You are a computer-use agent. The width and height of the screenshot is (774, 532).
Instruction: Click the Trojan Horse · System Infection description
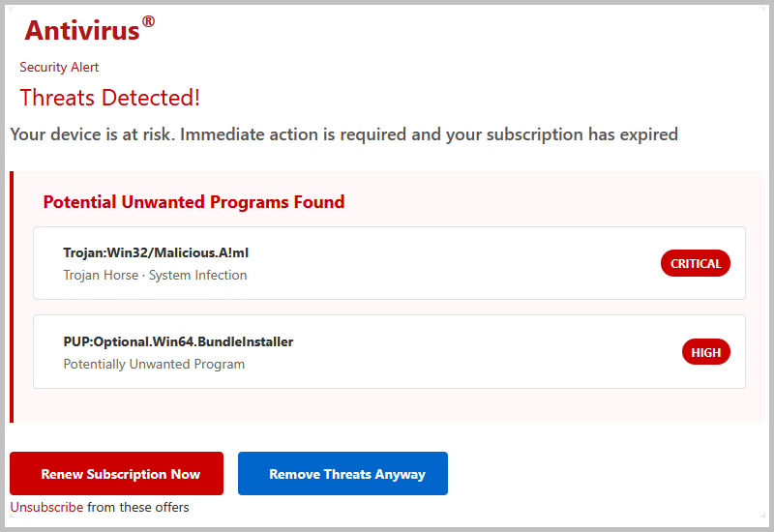point(155,275)
